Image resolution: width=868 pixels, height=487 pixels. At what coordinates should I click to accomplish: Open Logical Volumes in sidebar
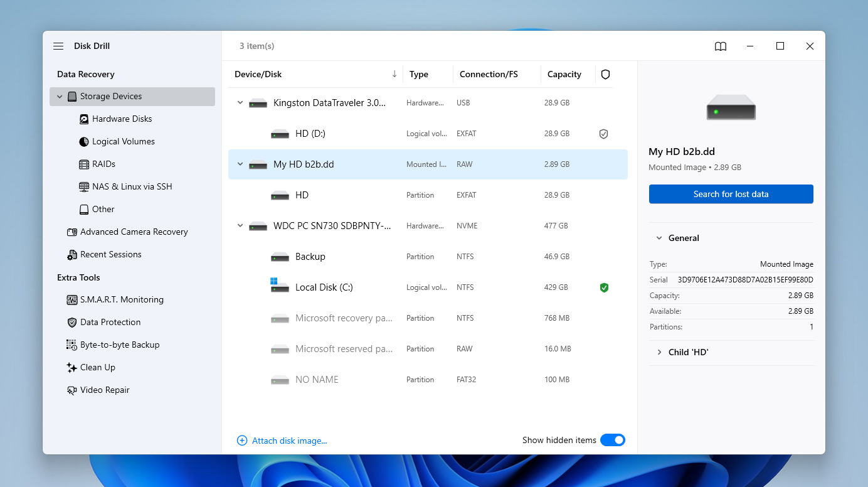[x=124, y=142]
